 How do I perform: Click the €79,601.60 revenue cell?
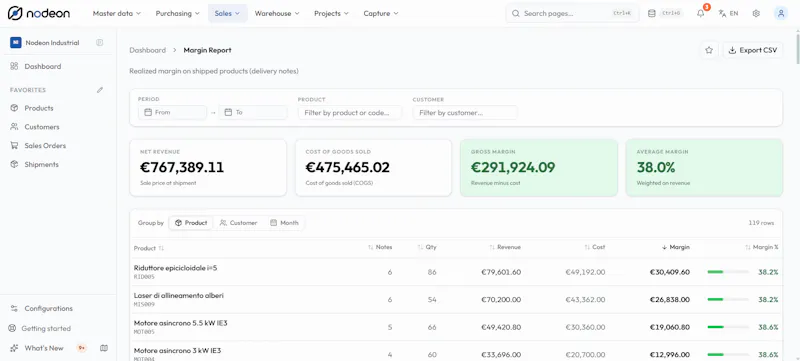pyautogui.click(x=501, y=272)
